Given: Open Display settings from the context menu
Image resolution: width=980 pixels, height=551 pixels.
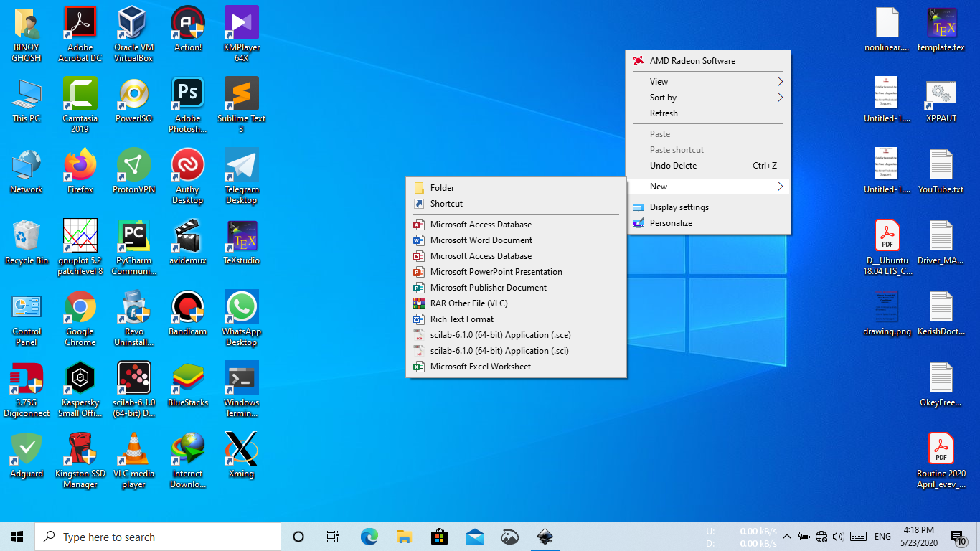Looking at the screenshot, I should coord(679,207).
